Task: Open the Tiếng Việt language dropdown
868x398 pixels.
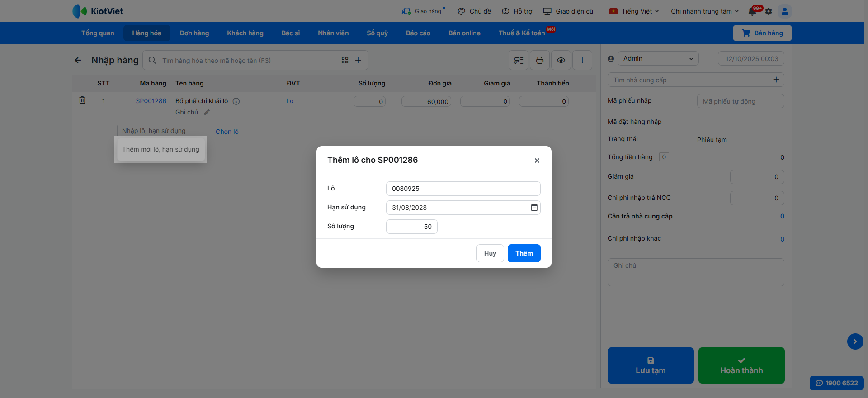Action: (x=634, y=11)
